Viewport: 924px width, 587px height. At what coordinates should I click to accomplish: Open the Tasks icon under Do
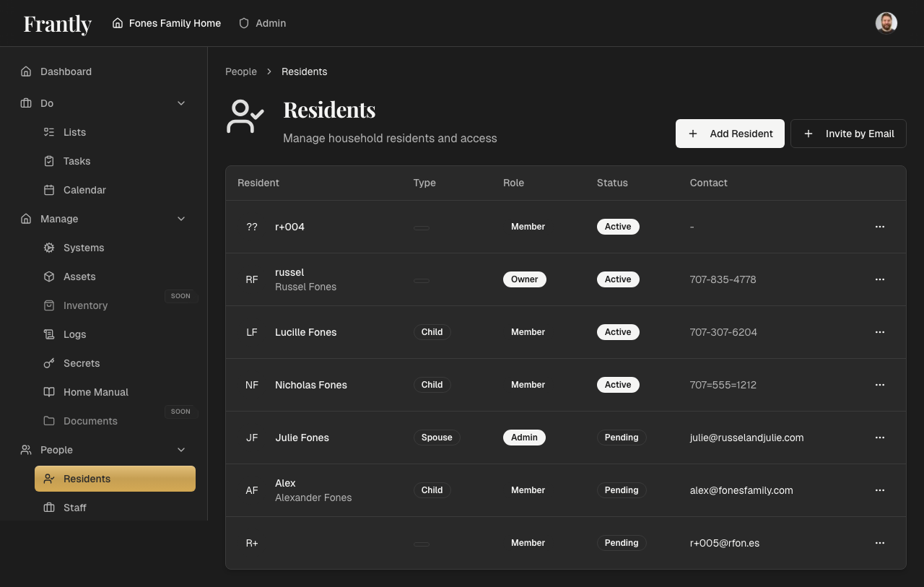(49, 161)
